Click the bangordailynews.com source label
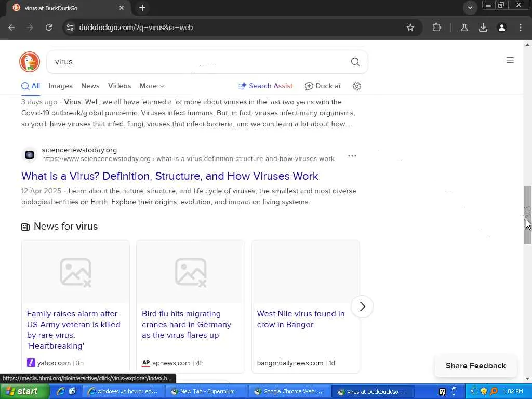This screenshot has height=399, width=532. 290,363
